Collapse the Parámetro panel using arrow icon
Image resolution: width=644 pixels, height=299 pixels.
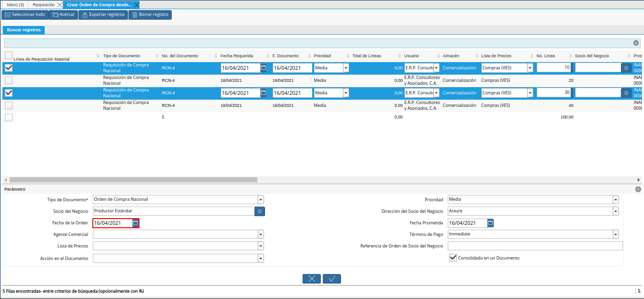(x=638, y=190)
